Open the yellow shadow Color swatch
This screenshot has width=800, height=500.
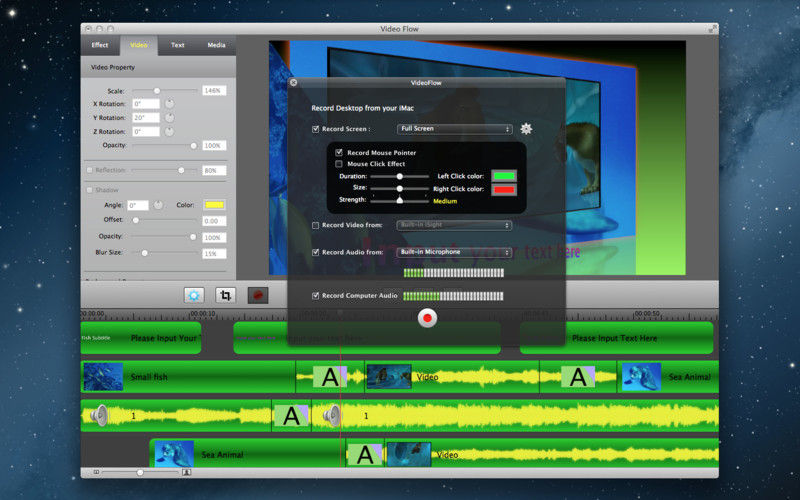pos(214,205)
